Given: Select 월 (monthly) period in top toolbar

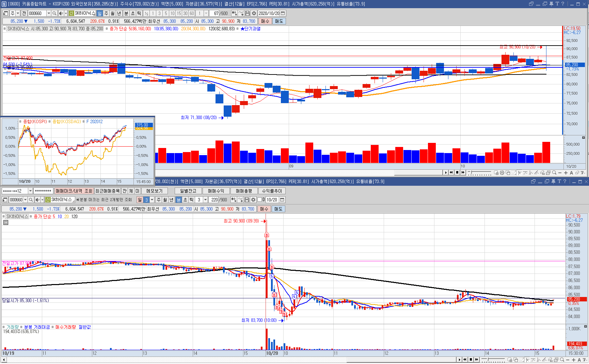Looking at the screenshot, I should 112,13.
